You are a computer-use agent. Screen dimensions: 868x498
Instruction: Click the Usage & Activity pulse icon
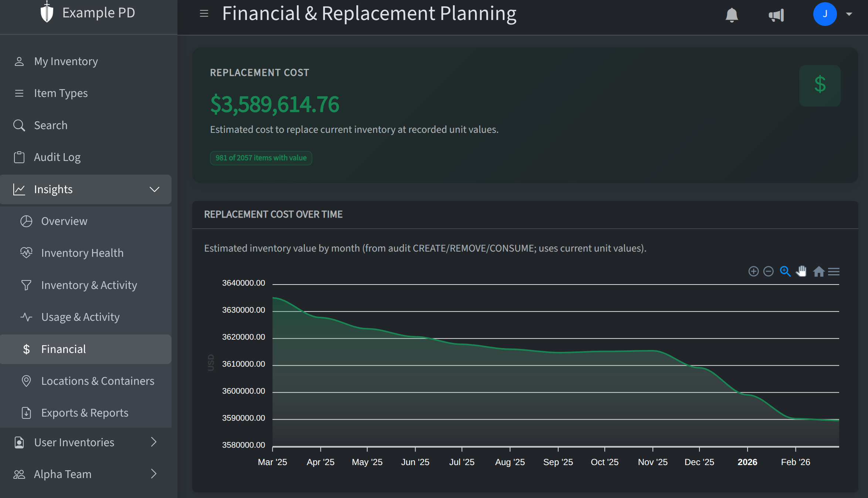pos(26,317)
